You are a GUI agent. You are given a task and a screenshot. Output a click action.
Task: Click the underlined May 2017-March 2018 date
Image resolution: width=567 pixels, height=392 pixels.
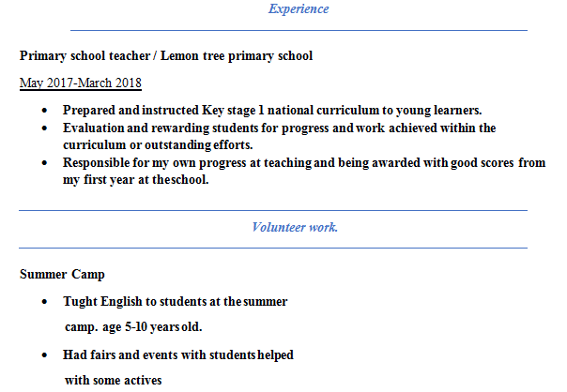pos(81,83)
